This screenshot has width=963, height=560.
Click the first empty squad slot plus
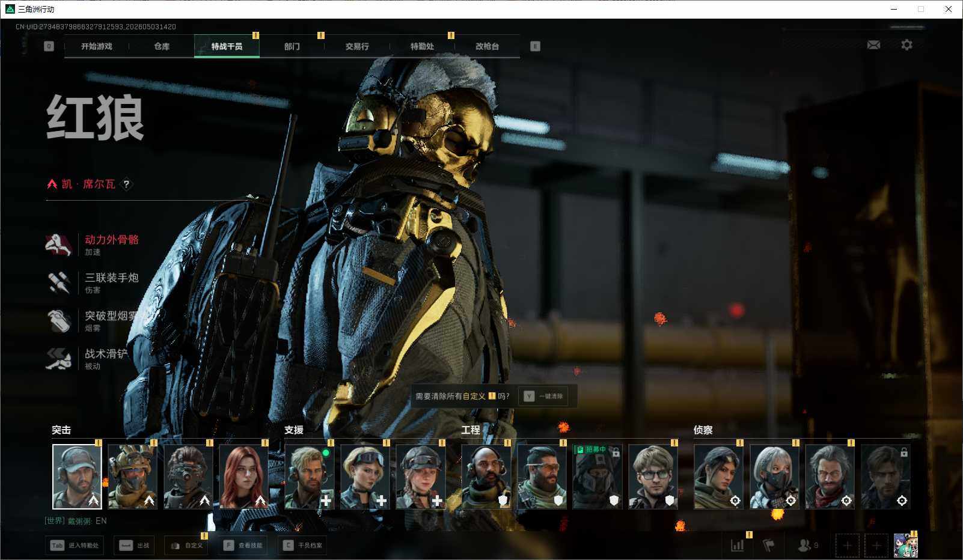pos(847,546)
